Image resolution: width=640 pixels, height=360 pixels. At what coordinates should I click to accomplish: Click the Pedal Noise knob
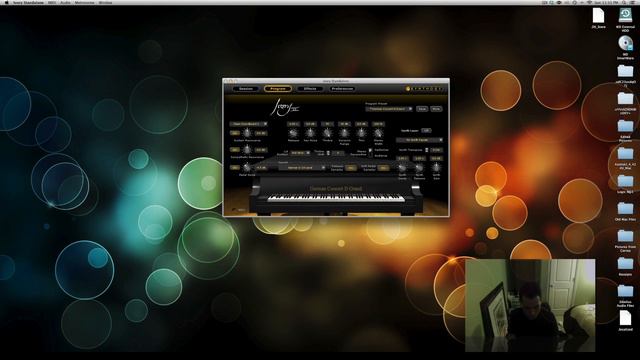pyautogui.click(x=247, y=167)
